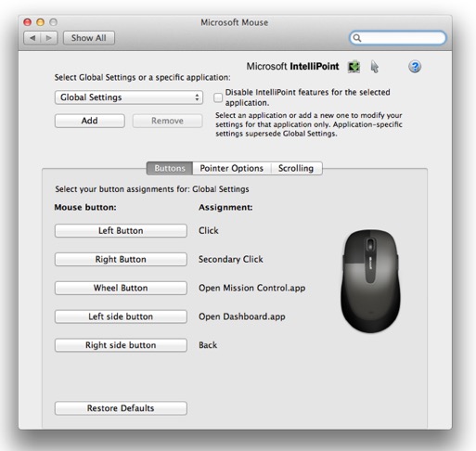Click Open Mission Control.app assignment text
This screenshot has width=476, height=451.
252,288
